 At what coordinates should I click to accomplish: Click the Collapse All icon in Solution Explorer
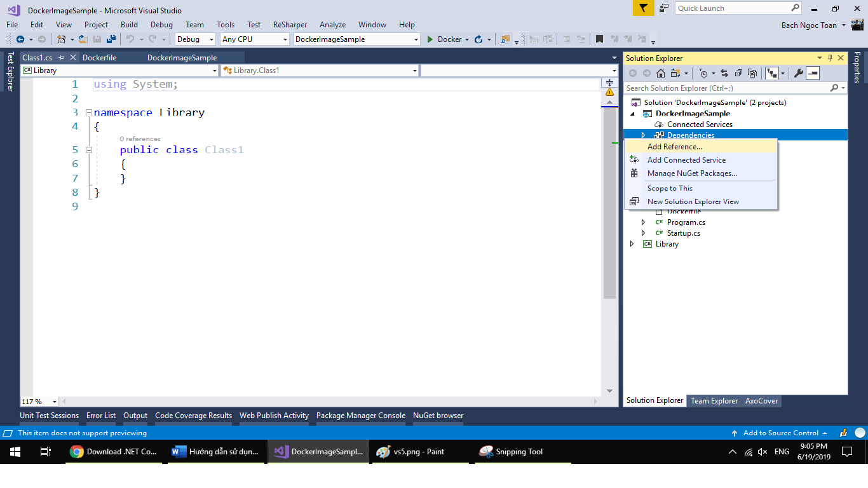(x=738, y=73)
